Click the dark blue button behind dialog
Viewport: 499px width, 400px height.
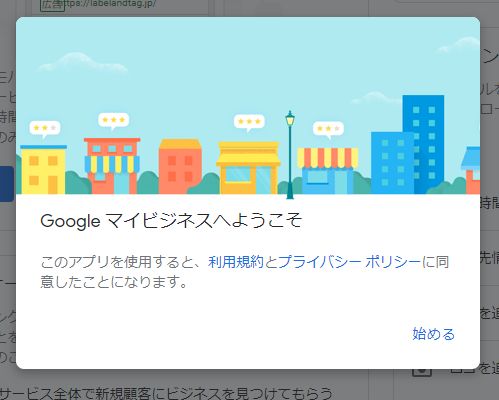(7, 184)
